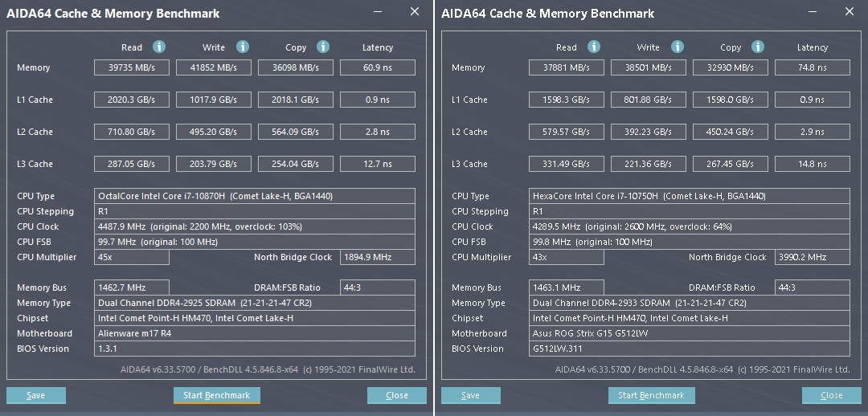The image size is (868, 416).
Task: Click the Copy info icon in left window
Action: coord(323,47)
